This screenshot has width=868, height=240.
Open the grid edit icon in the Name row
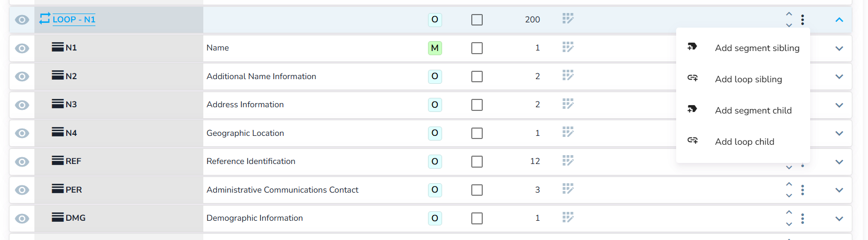(x=568, y=47)
